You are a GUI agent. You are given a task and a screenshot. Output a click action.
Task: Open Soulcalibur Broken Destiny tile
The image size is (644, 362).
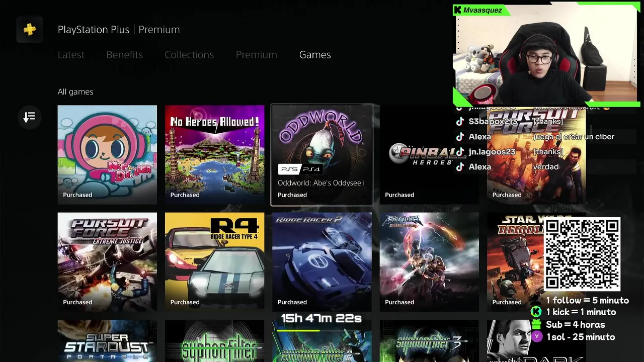[x=429, y=262]
